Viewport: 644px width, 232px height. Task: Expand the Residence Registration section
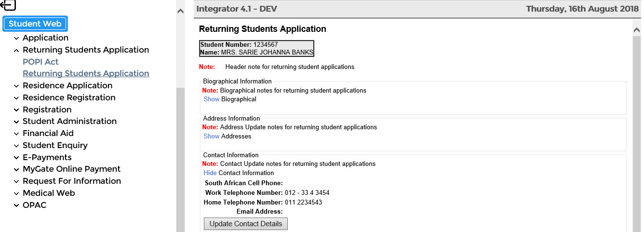[x=69, y=97]
